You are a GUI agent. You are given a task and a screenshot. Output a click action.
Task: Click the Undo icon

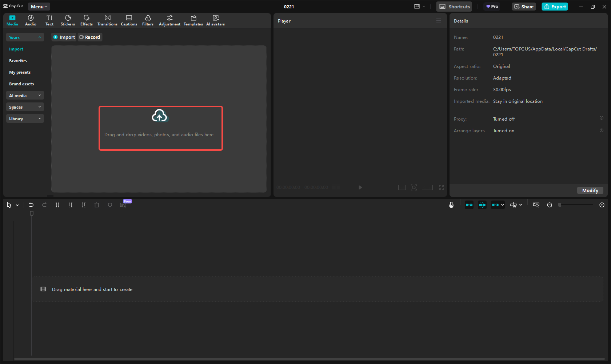tap(31, 205)
